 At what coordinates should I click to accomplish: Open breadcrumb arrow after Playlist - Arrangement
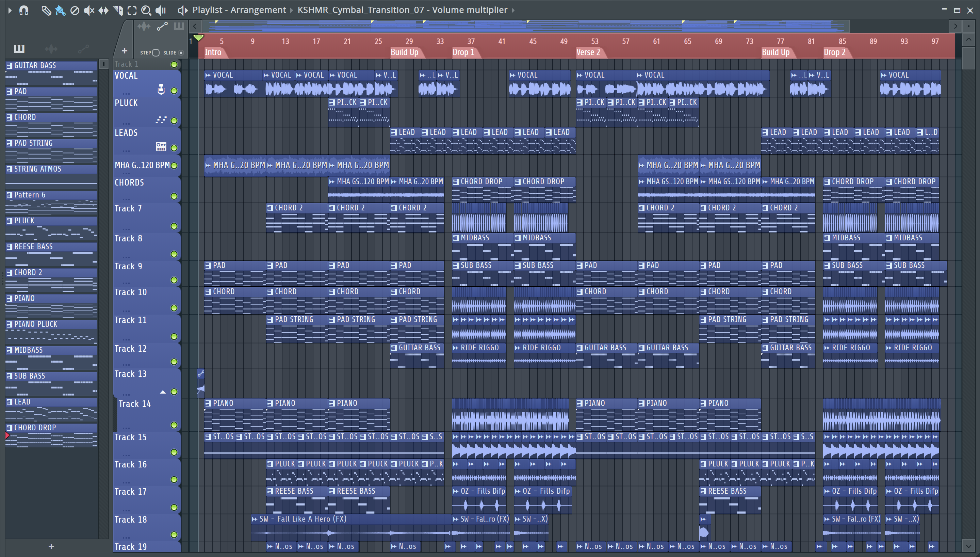[291, 10]
